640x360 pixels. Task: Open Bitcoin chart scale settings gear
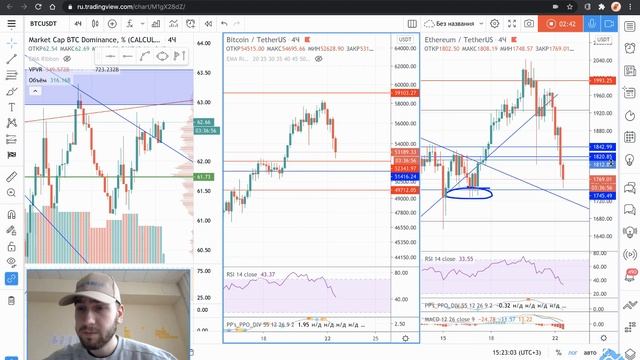tap(405, 338)
